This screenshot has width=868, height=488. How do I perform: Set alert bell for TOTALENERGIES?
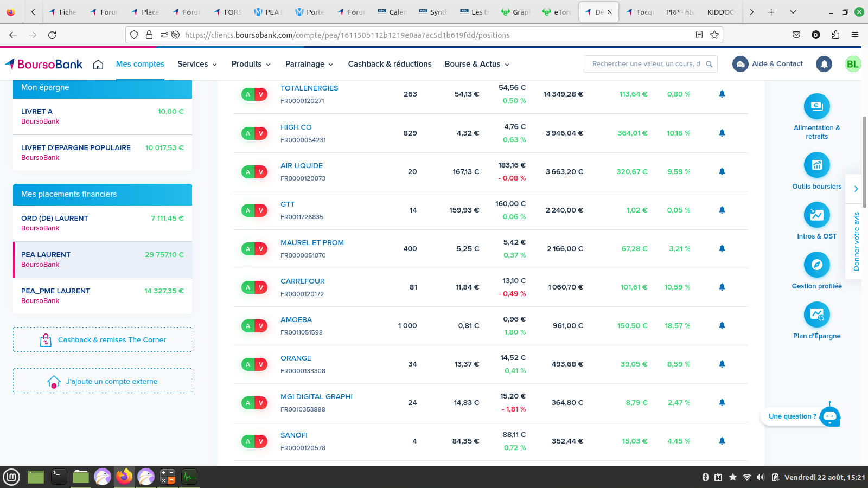coord(722,94)
